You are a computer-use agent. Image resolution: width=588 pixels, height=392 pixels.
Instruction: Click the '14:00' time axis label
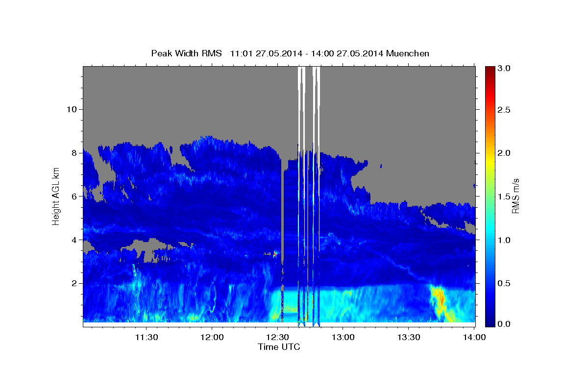tap(473, 337)
